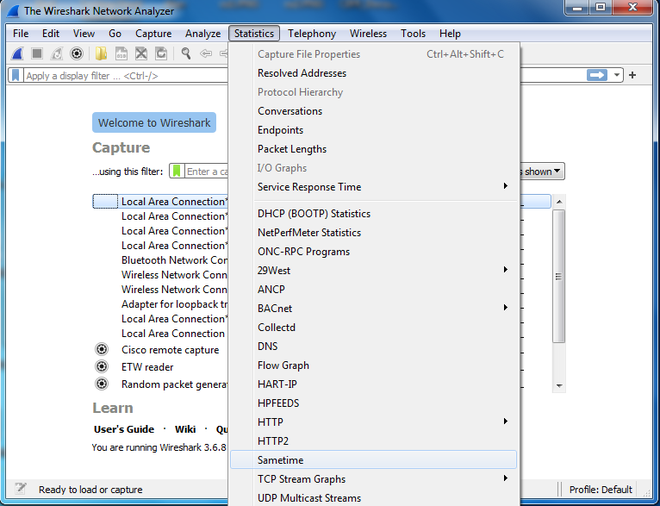Click the highlighted Sametime entry
The height and width of the screenshot is (506, 660).
[373, 460]
